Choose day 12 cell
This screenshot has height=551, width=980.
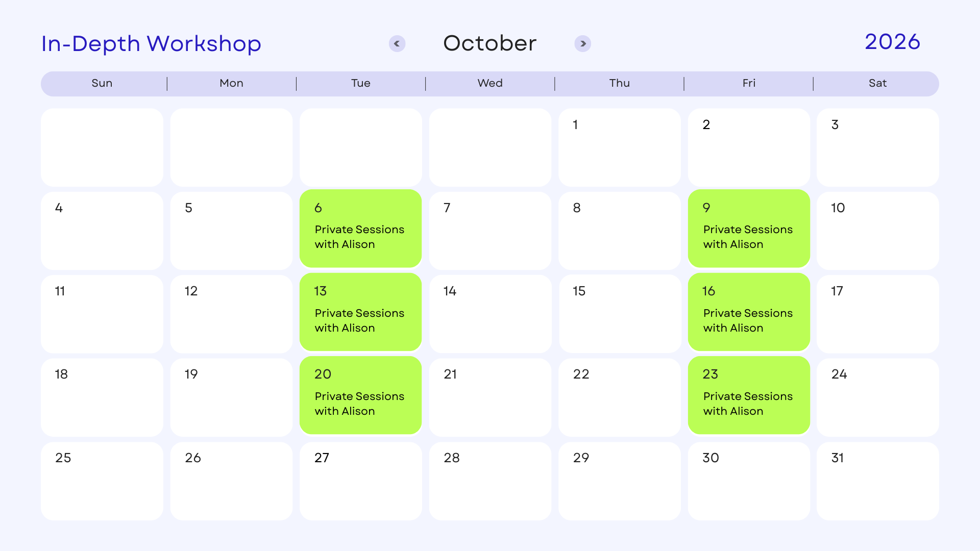231,314
